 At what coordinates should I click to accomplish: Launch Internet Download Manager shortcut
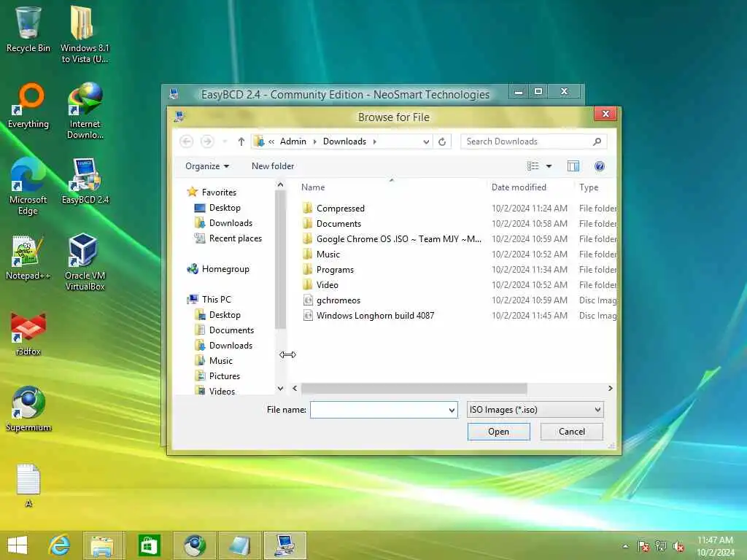click(85, 111)
